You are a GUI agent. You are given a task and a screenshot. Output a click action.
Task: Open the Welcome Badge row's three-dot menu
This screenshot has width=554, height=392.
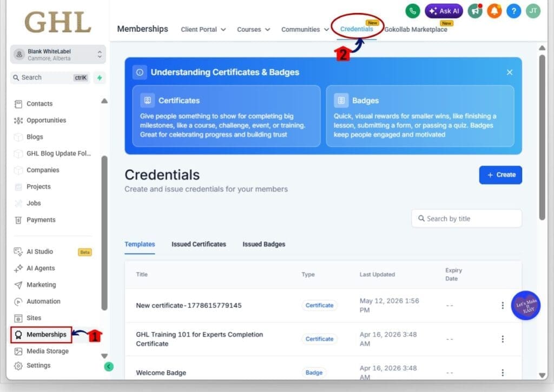pos(503,373)
